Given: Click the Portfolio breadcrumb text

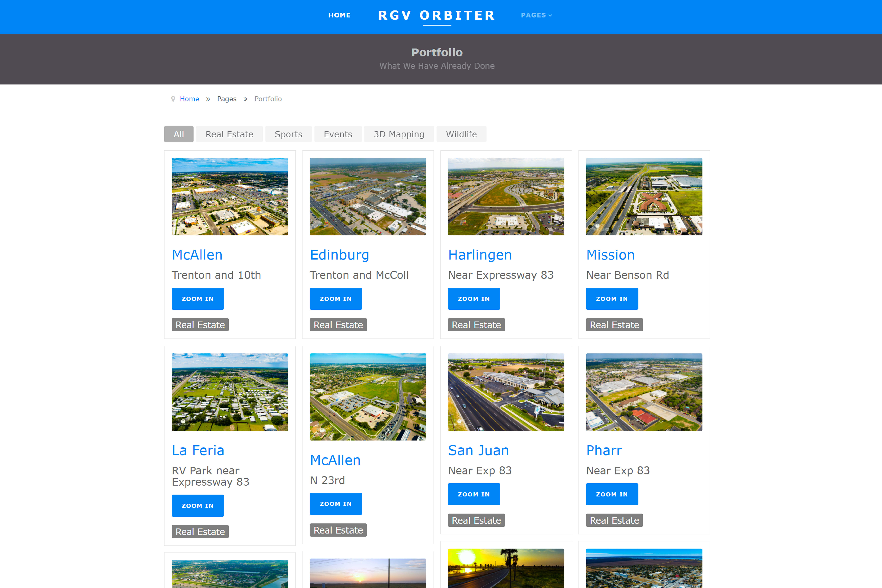Looking at the screenshot, I should [x=268, y=99].
